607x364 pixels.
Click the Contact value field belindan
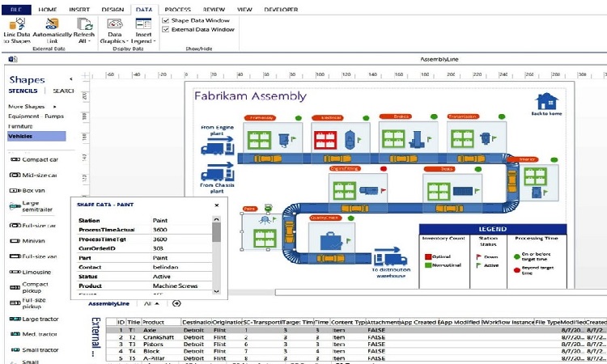pos(182,267)
